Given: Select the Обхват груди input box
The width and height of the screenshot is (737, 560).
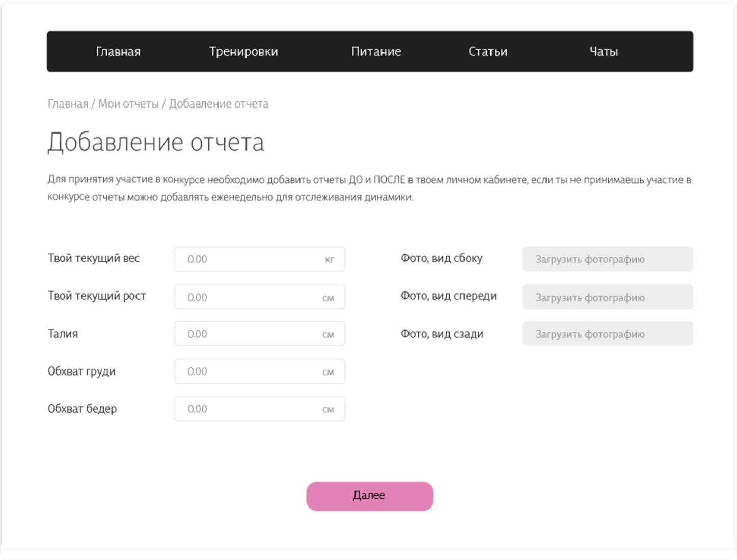Looking at the screenshot, I should coord(259,371).
